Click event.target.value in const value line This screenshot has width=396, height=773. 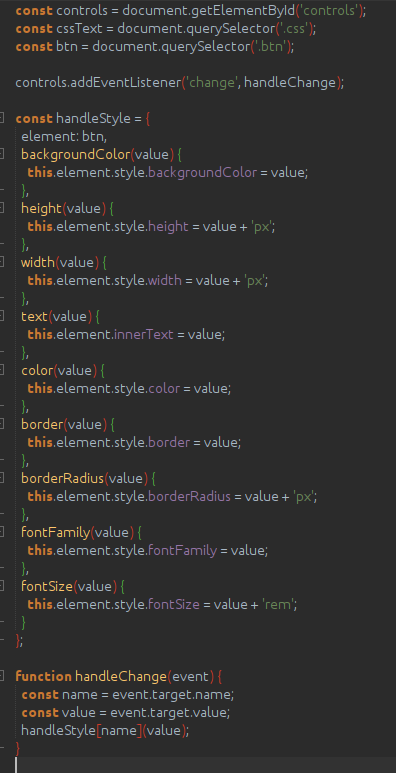click(x=169, y=712)
